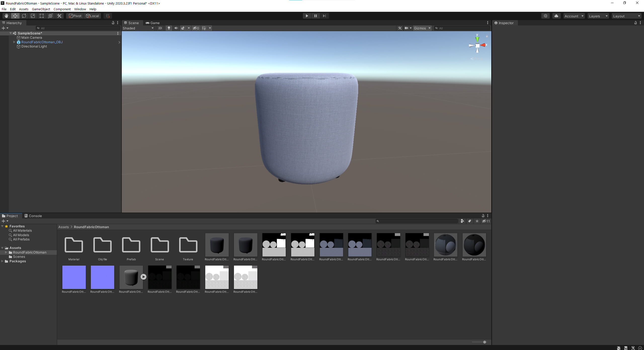Toggle the Pivot handle position button
The image size is (644, 350).
click(75, 16)
